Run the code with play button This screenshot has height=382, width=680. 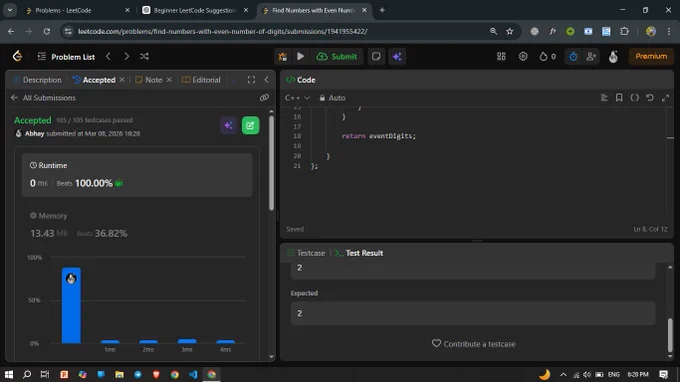(300, 56)
